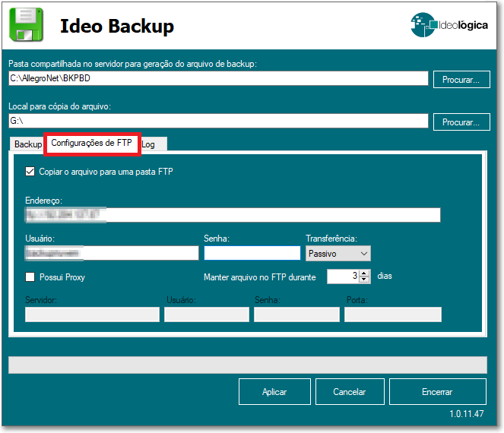Toggle 'Copiar o arquivo para uma pasta FTP' checkbox
The image size is (504, 433).
30,172
